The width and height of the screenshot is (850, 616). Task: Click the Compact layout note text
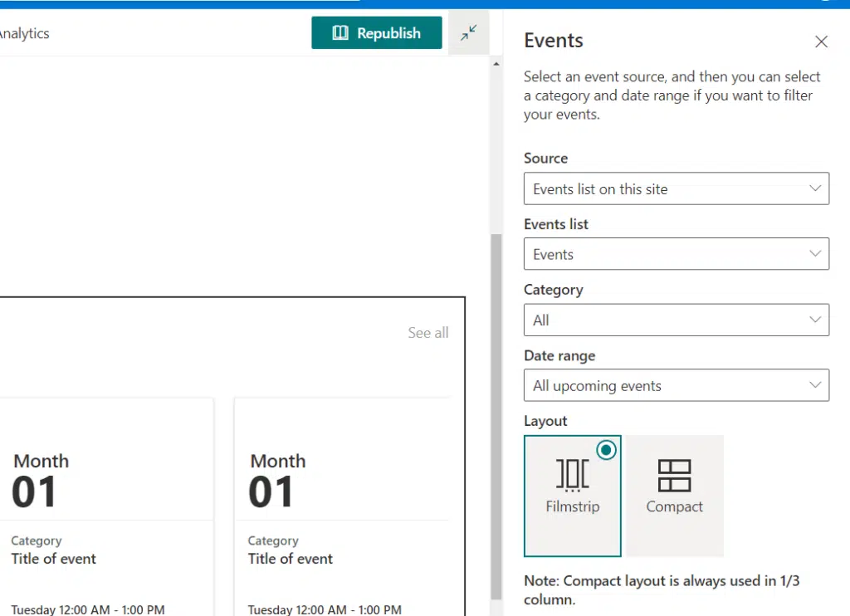(x=662, y=590)
